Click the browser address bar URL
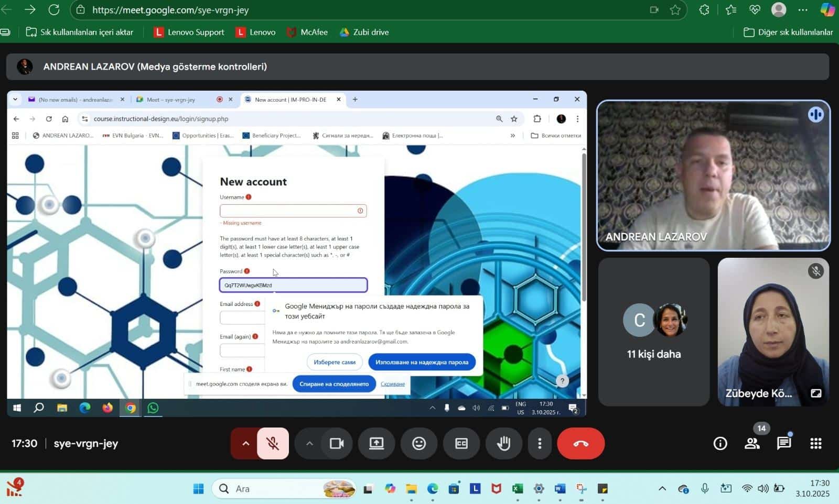Screen dimensions: 839x504 [170, 10]
